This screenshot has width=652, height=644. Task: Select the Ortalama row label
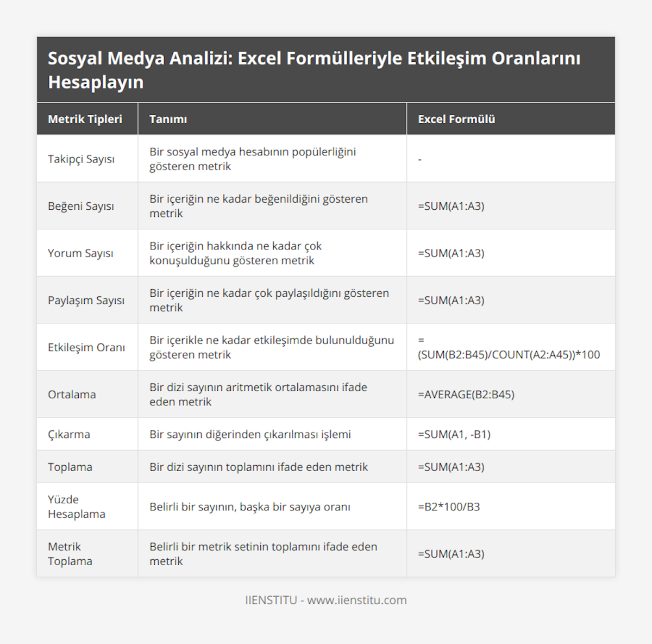point(72,395)
